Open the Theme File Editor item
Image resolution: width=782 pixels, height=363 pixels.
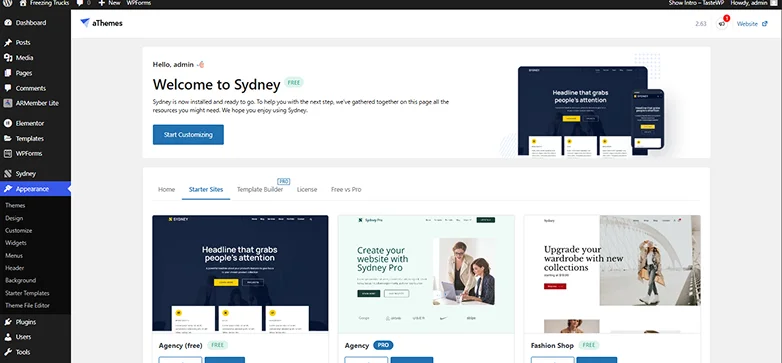pos(27,306)
